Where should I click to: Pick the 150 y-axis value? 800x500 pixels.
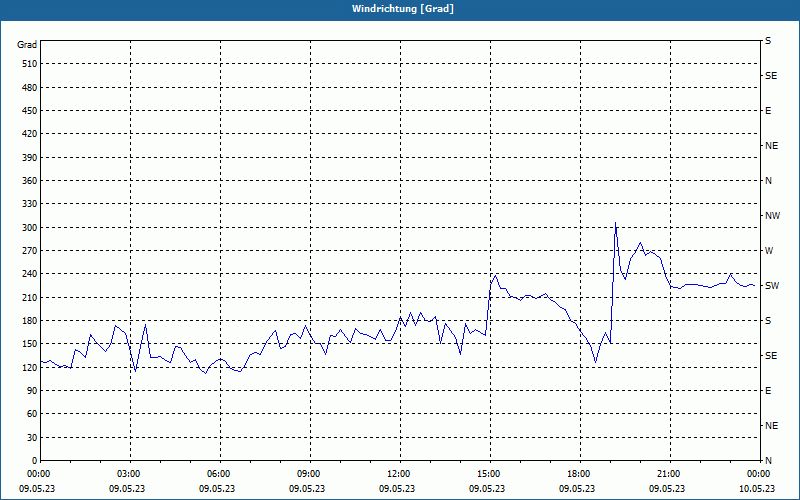(x=30, y=344)
